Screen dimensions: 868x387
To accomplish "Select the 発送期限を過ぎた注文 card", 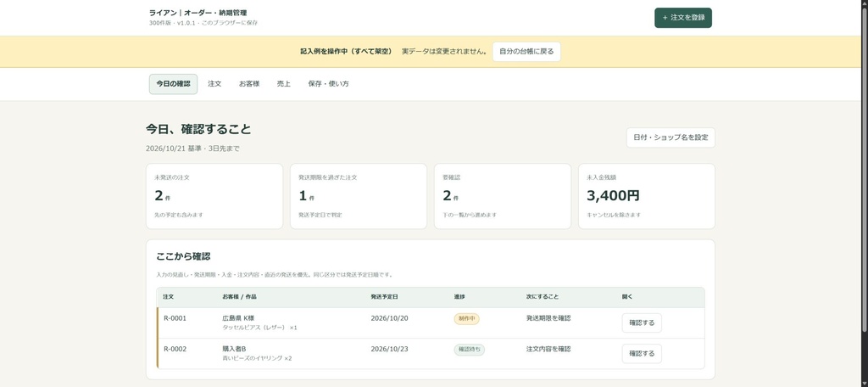I will pyautogui.click(x=359, y=196).
